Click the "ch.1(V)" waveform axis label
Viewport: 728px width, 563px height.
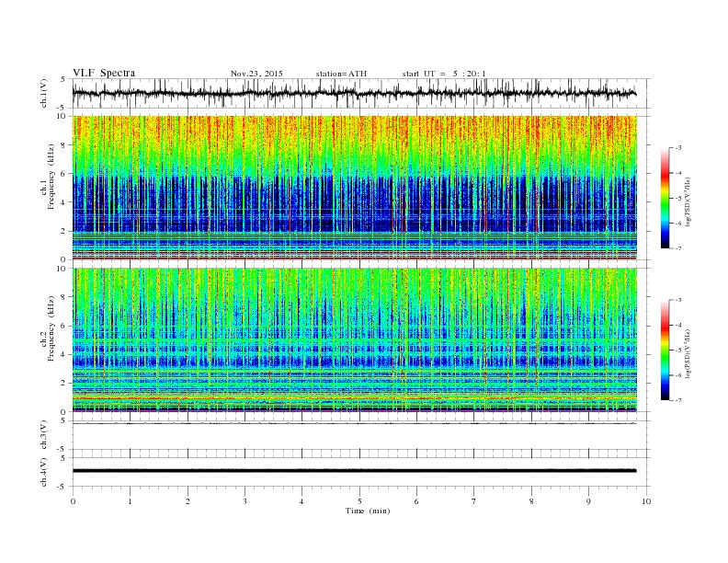pos(44,94)
